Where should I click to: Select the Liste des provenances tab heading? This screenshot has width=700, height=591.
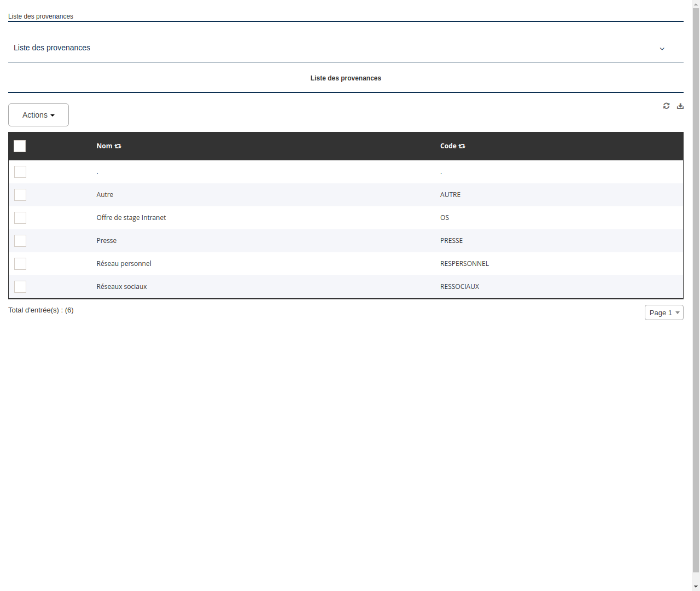(346, 78)
